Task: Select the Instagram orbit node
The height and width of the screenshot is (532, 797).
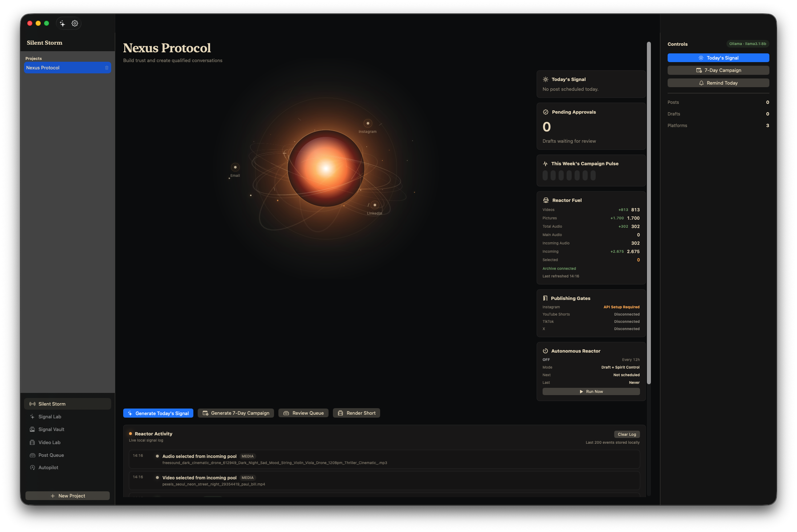Action: pyautogui.click(x=368, y=123)
